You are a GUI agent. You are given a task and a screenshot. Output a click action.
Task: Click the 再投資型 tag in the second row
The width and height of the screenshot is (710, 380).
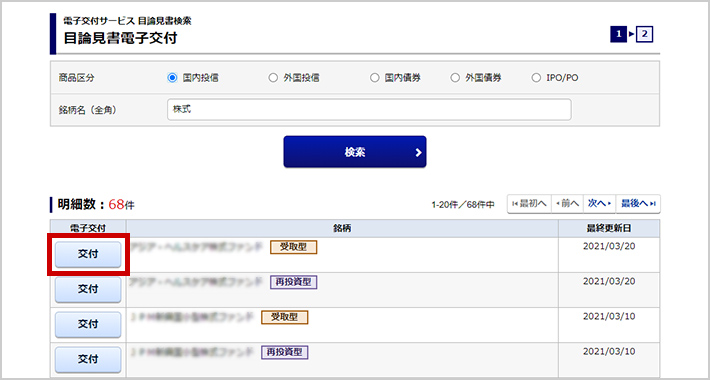(x=293, y=282)
